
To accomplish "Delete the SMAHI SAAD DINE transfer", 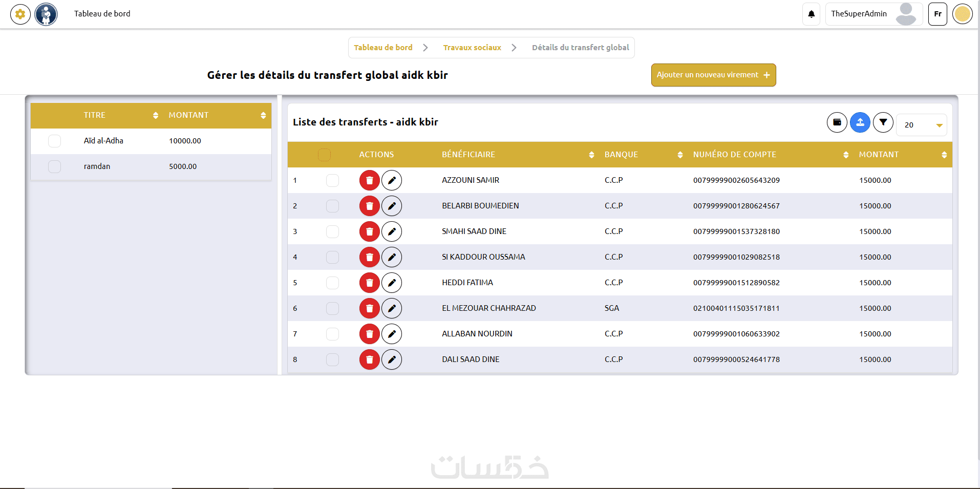I will tap(370, 231).
